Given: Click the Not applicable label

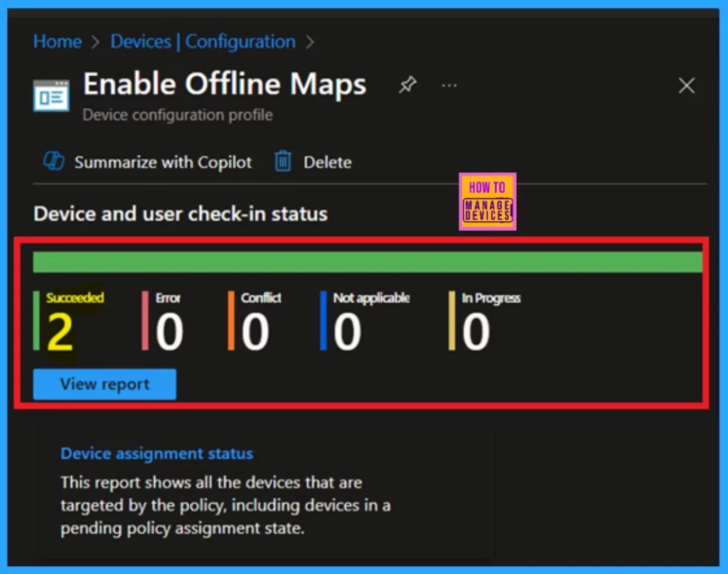Looking at the screenshot, I should (371, 298).
